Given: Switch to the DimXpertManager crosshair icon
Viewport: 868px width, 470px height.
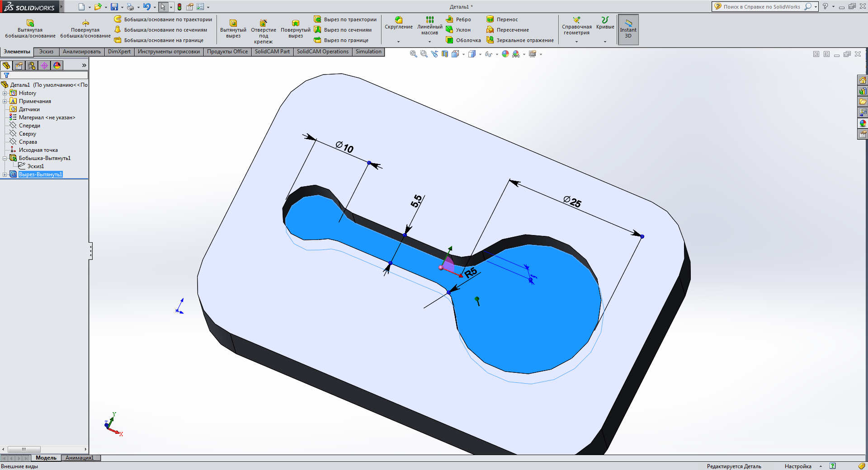Looking at the screenshot, I should click(44, 66).
